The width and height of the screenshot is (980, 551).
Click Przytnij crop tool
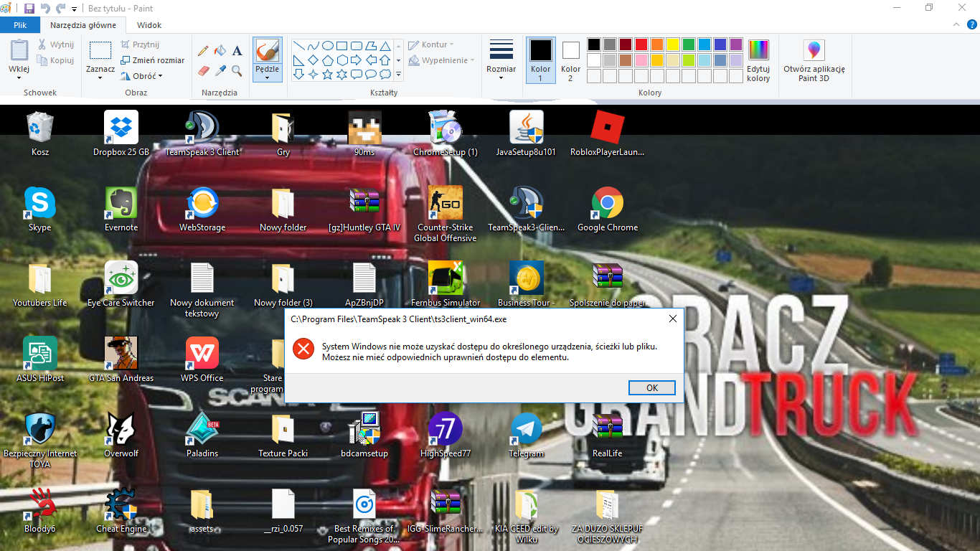[140, 44]
